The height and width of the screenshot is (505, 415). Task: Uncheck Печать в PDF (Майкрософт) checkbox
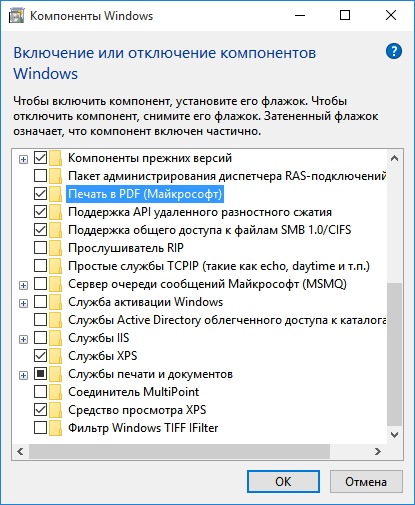(40, 194)
